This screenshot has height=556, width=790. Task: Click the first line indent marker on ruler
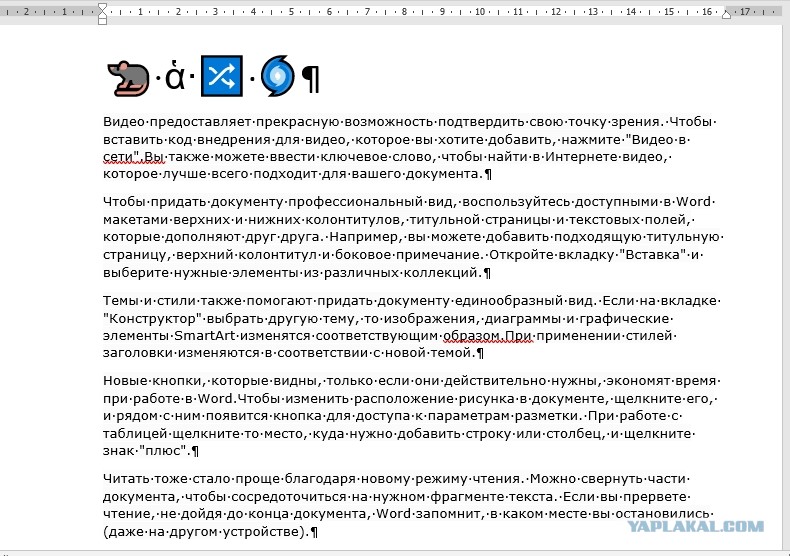click(102, 7)
